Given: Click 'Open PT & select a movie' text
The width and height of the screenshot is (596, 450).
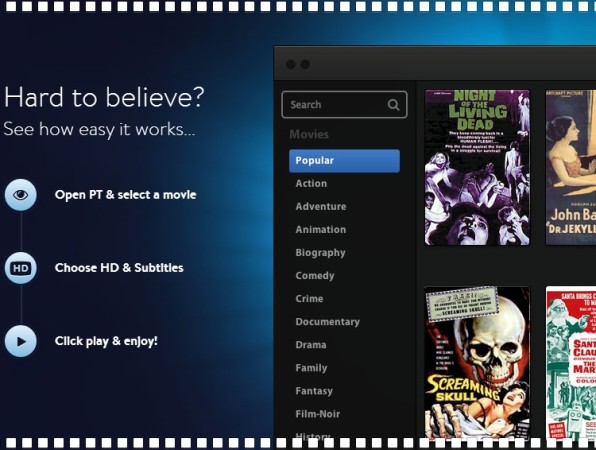Looking at the screenshot, I should tap(125, 195).
